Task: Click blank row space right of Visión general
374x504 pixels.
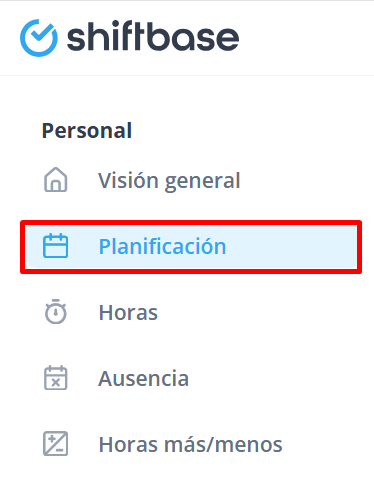Action: [x=299, y=180]
